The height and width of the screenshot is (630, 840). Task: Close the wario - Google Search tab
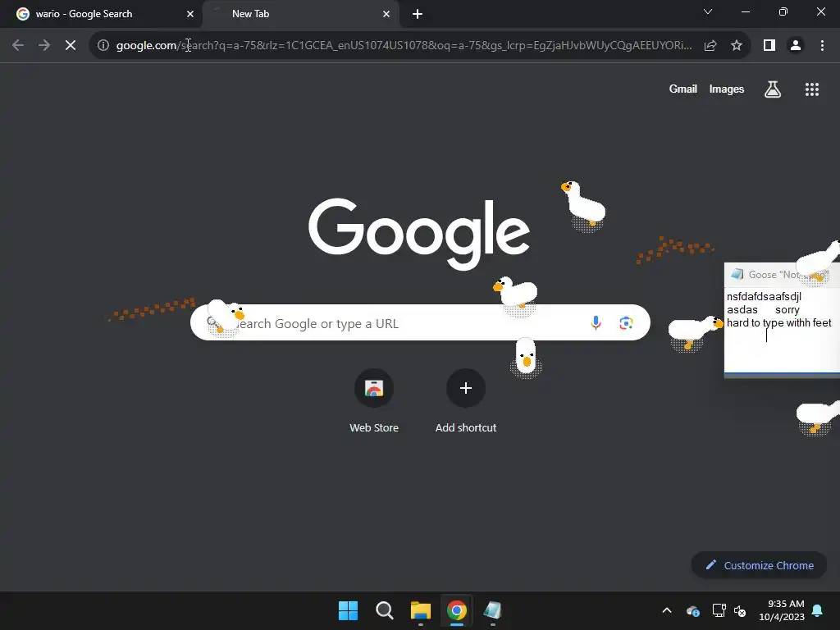point(190,14)
